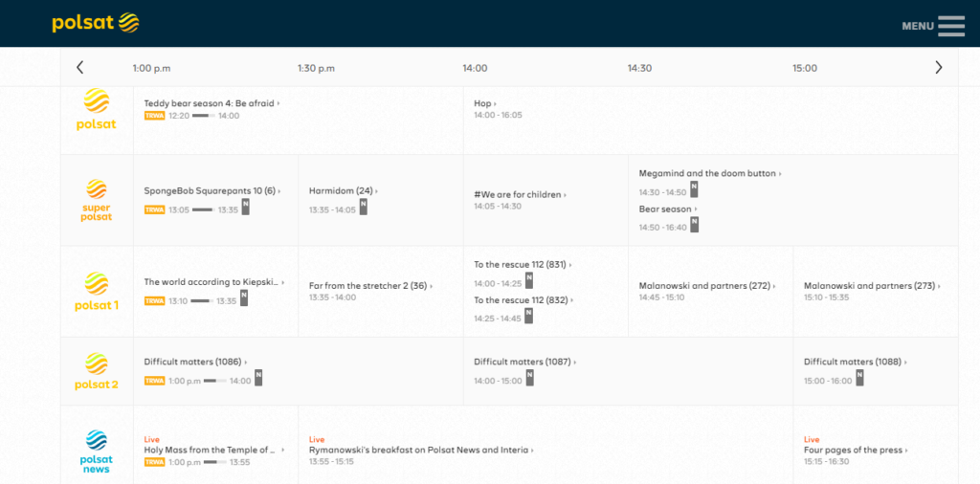
Task: Open the hamburger MENU icon
Action: [951, 26]
